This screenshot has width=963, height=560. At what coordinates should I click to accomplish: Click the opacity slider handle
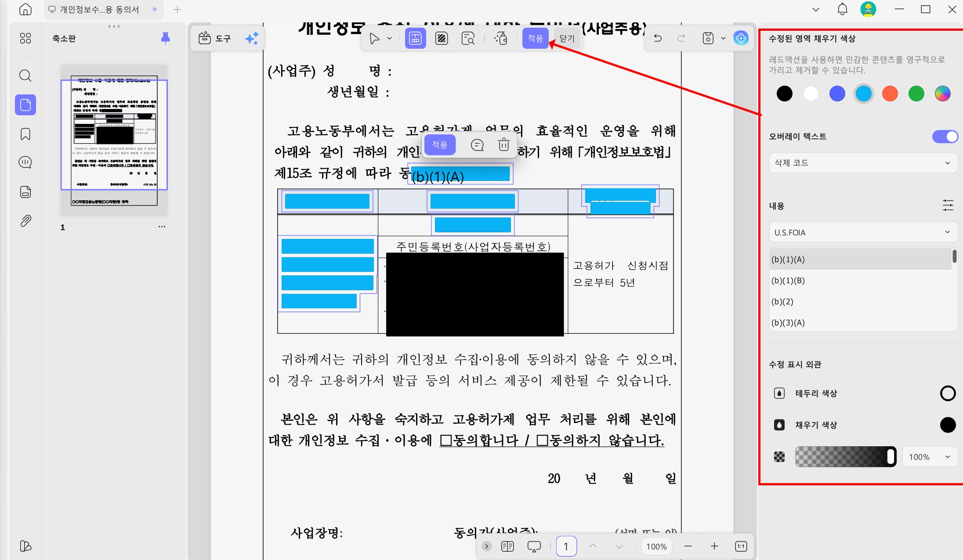891,457
